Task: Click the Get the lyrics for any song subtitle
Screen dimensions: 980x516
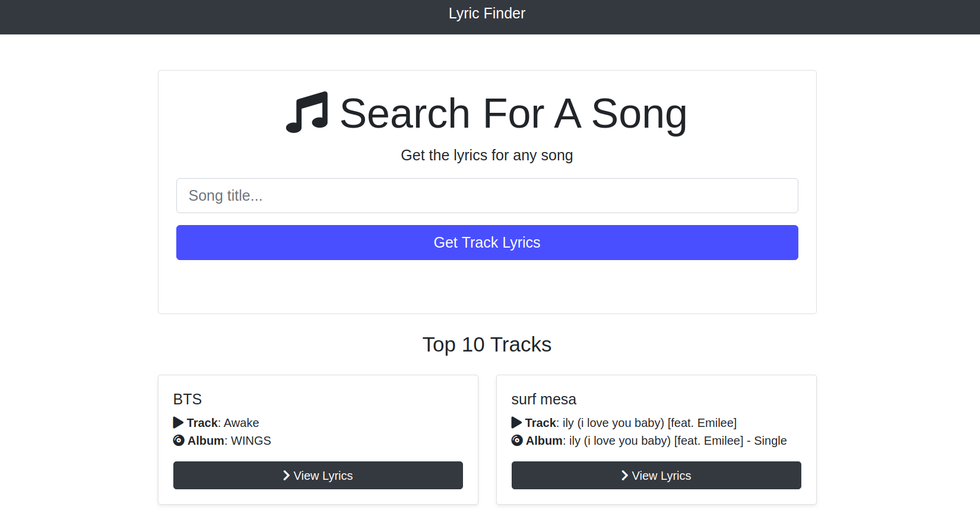Action: click(487, 155)
